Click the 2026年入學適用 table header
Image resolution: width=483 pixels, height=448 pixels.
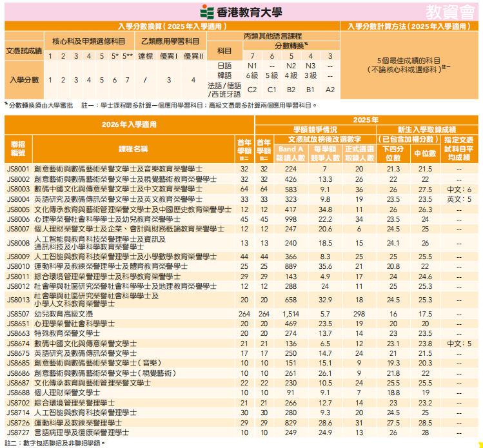click(129, 124)
